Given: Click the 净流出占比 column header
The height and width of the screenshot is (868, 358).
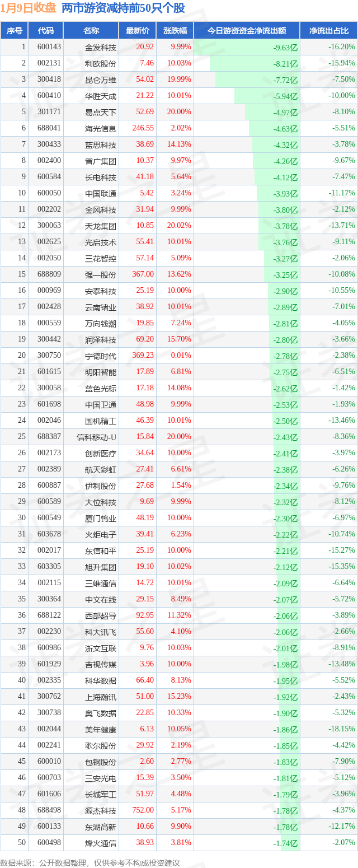Looking at the screenshot, I should coord(329,31).
